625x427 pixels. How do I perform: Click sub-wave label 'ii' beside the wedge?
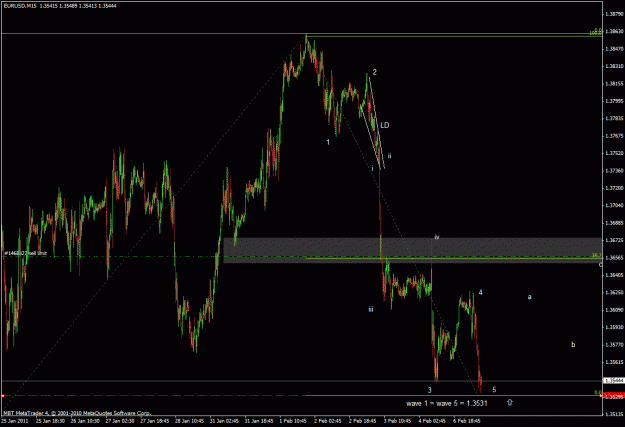(x=389, y=156)
